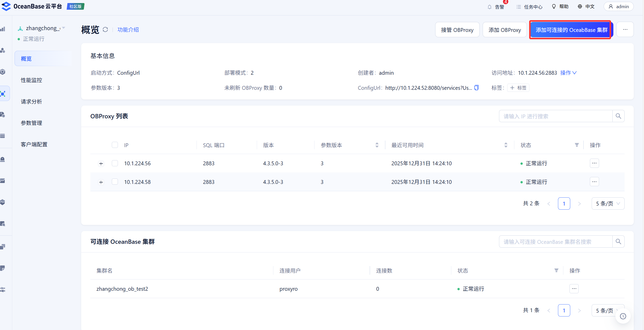The image size is (644, 330).
Task: Toggle select-all checkbox in OBProxy header
Action: [115, 145]
